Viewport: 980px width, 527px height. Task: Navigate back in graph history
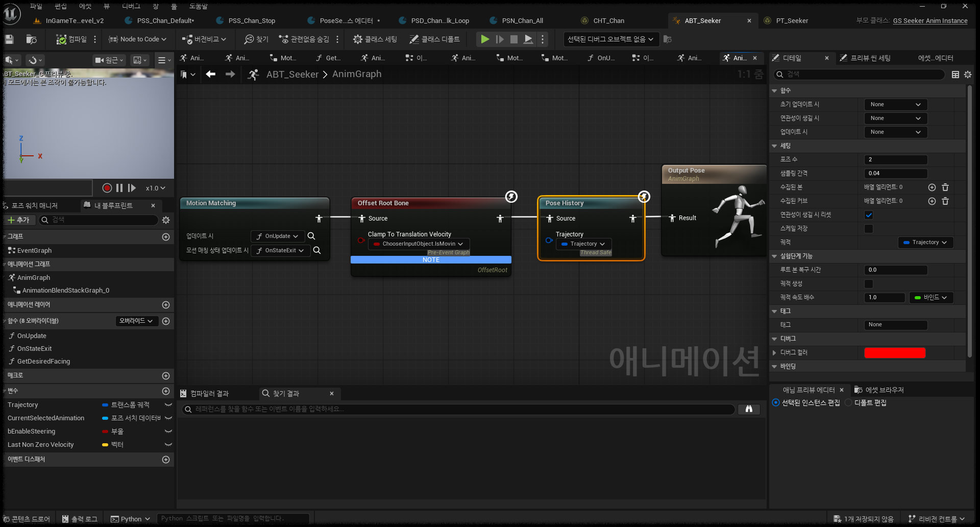pyautogui.click(x=210, y=75)
